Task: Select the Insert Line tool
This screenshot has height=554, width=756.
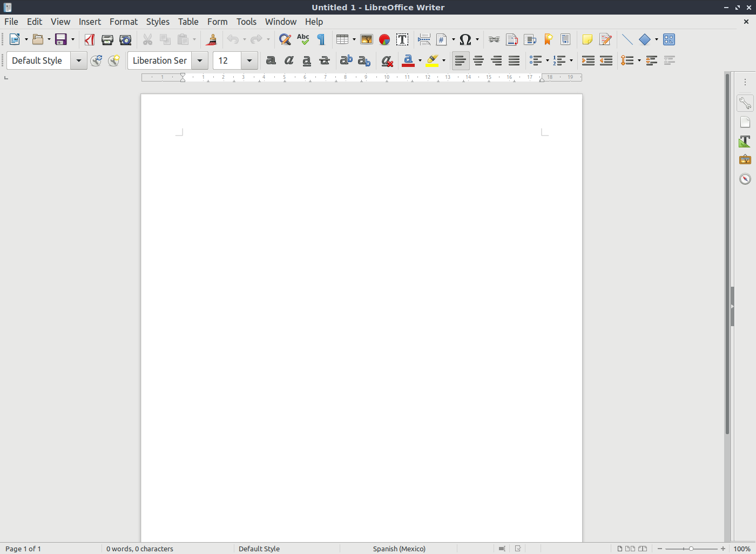Action: [627, 39]
